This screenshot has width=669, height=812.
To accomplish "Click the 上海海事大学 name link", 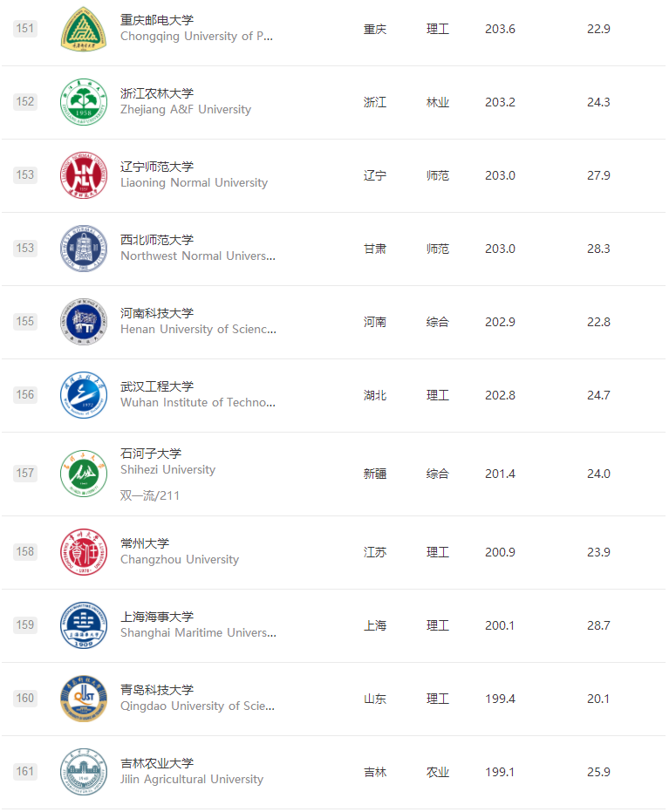I will [x=157, y=617].
